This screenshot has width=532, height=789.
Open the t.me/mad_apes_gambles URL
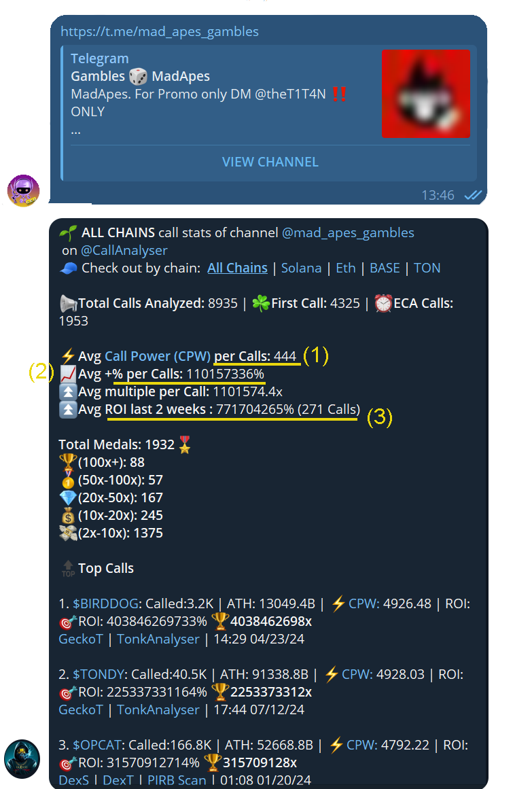(160, 32)
